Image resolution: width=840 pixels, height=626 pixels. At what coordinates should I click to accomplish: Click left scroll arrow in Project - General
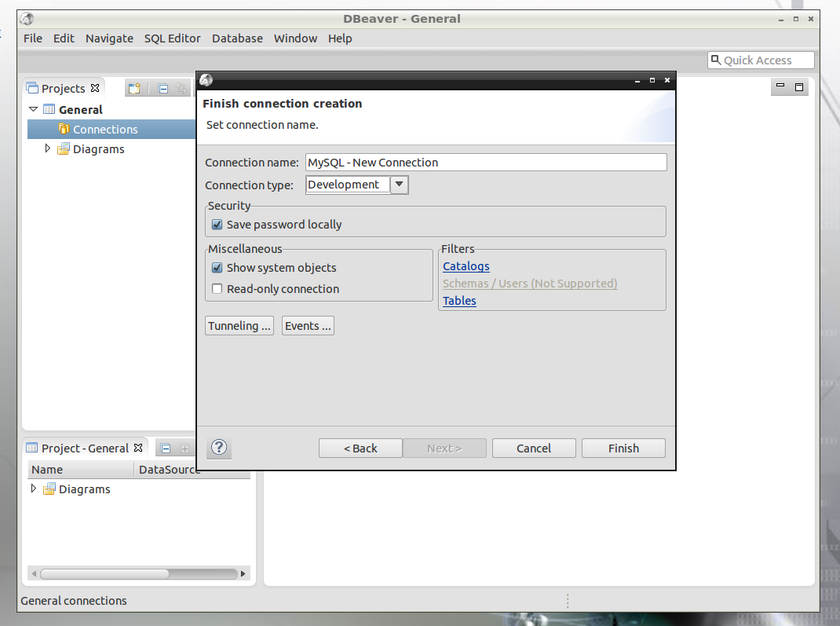pyautogui.click(x=34, y=574)
